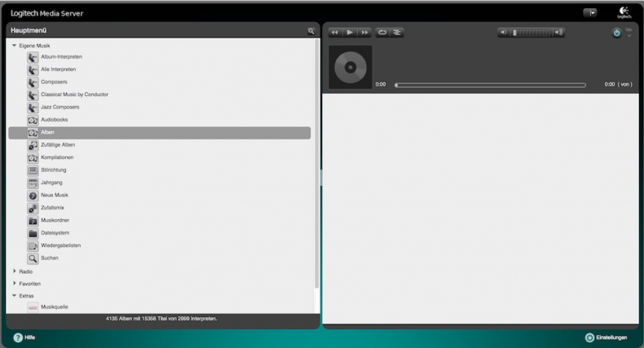Open the Album-Interpreten icon
Screen dimensions: 644x348
(x=33, y=57)
